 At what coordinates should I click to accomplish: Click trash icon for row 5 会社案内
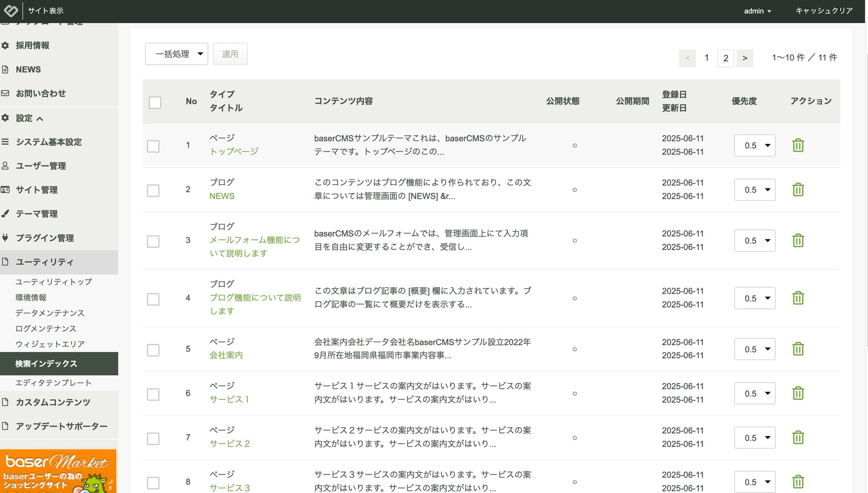click(798, 349)
